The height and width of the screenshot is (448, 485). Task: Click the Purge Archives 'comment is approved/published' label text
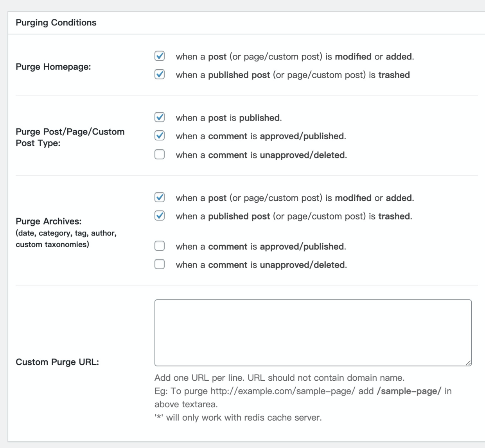pos(260,246)
